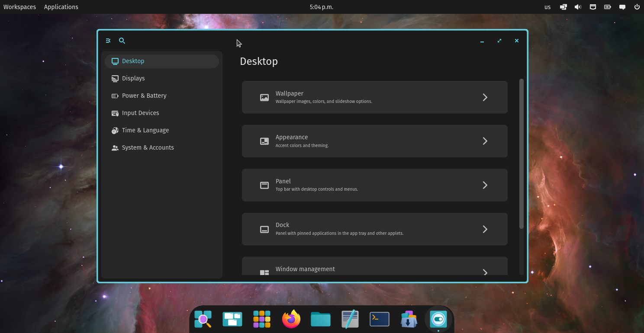Viewport: 644px width, 333px height.
Task: Open the notifications bubble tray icon
Action: pyautogui.click(x=622, y=7)
